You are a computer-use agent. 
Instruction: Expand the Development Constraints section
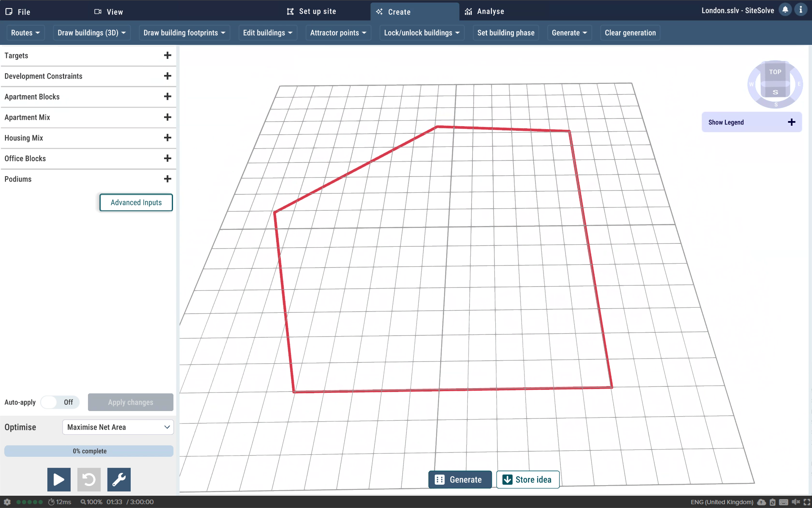(167, 76)
